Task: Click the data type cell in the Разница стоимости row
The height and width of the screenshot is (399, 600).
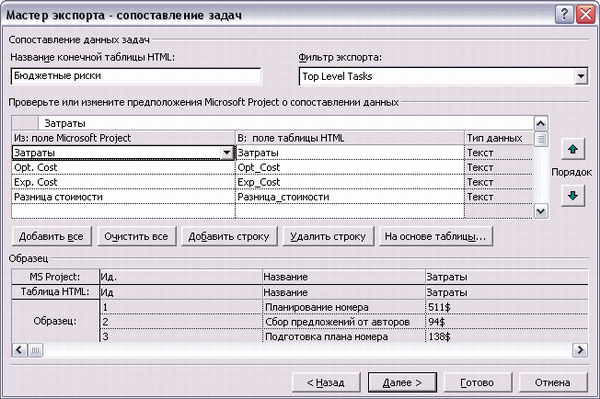Action: pos(499,197)
